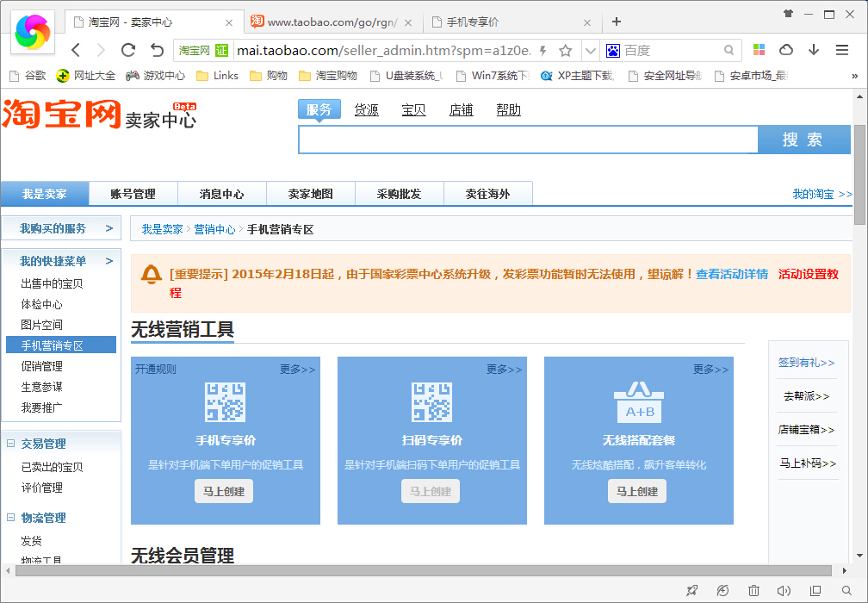The height and width of the screenshot is (603, 868).
Task: Select the 货源 search tab
Action: coord(367,109)
